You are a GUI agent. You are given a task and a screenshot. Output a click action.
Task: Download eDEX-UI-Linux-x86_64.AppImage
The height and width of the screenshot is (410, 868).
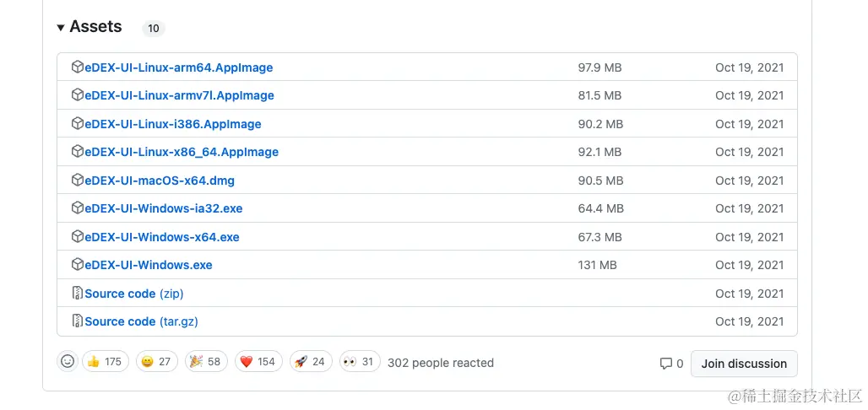pos(182,152)
